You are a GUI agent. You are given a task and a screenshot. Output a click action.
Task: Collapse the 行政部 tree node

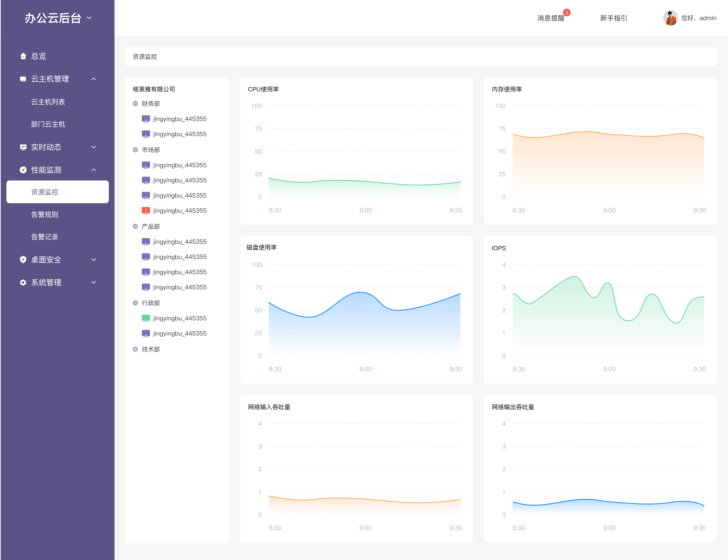pyautogui.click(x=135, y=303)
